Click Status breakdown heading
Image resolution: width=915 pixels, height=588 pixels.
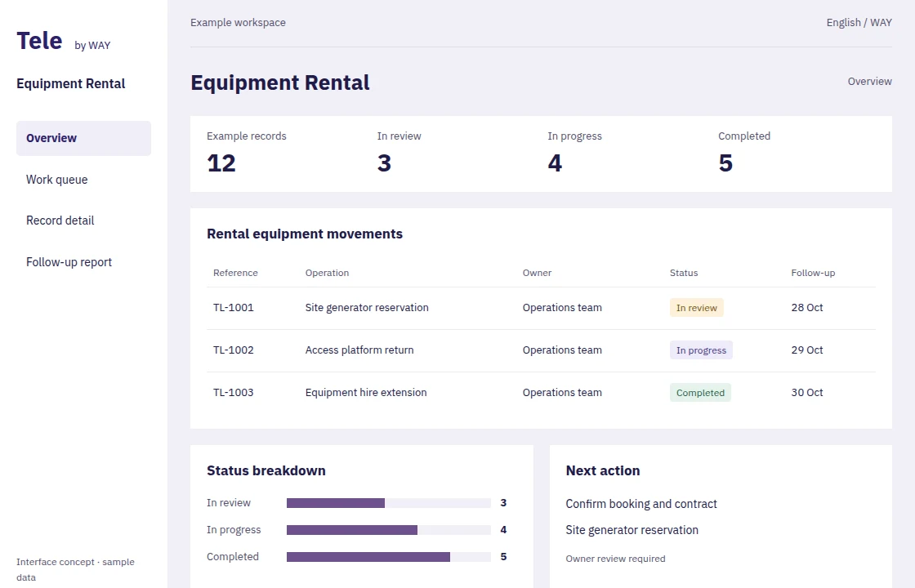pos(266,470)
